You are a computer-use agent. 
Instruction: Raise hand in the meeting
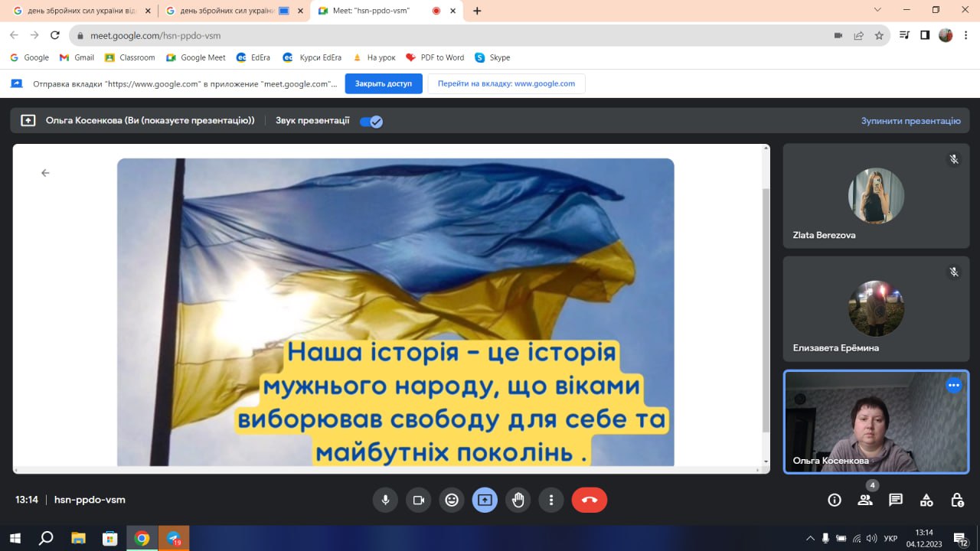click(518, 500)
